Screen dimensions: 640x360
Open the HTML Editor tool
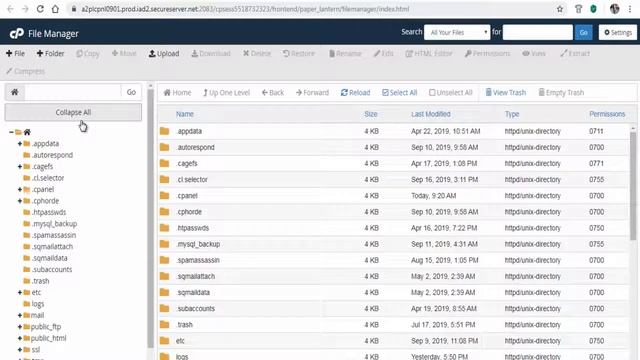point(429,53)
